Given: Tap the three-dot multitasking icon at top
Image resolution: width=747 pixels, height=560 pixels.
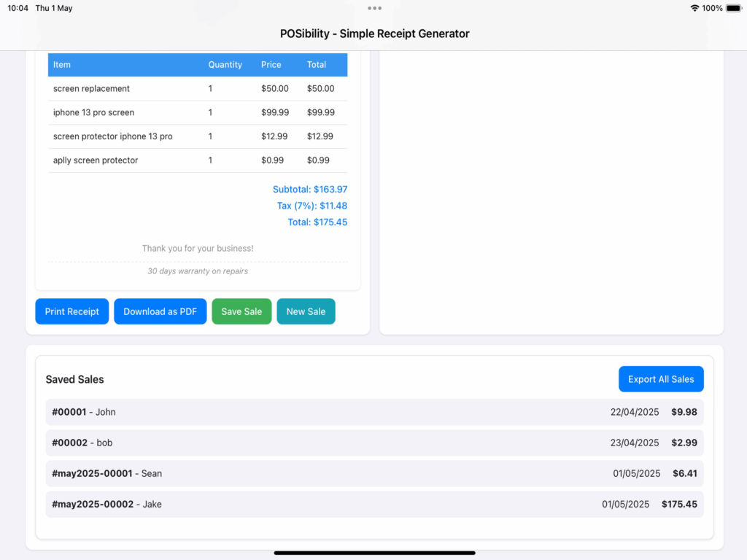Looking at the screenshot, I should (x=374, y=8).
